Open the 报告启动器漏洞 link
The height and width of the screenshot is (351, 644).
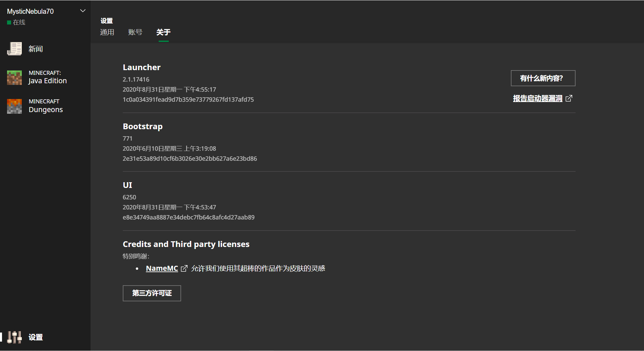coord(537,98)
